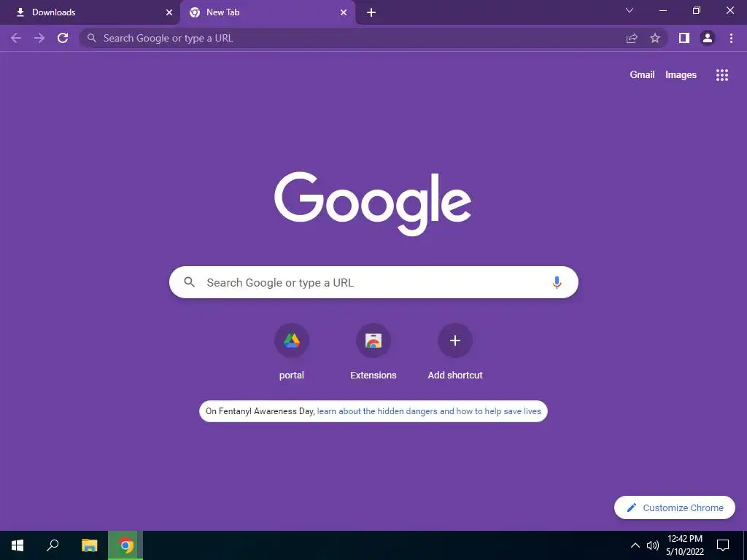Open the Extensions shortcut tile
747x560 pixels.
point(373,352)
